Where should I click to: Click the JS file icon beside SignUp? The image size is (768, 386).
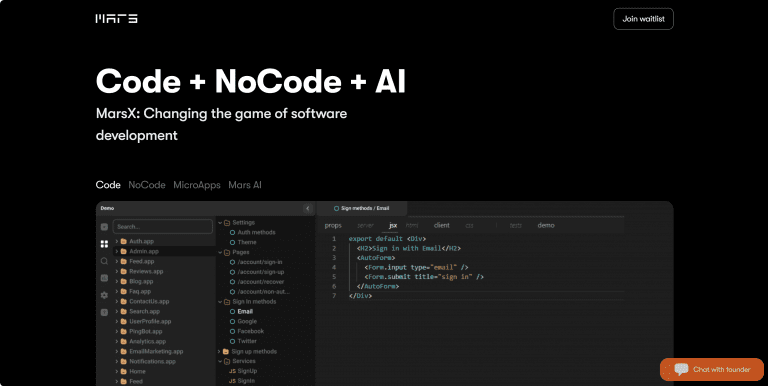coord(233,371)
